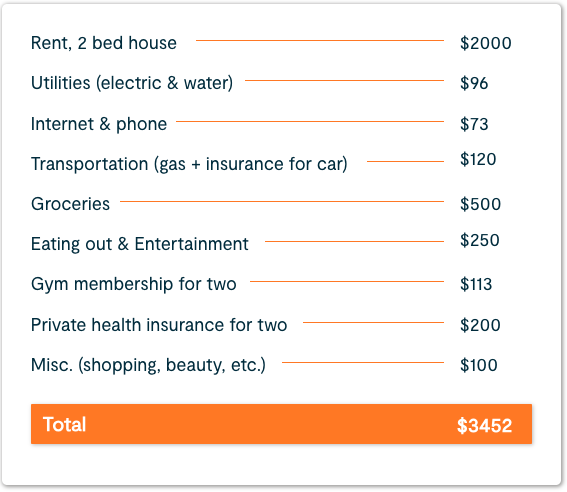567x492 pixels.
Task: Select the $200 health insurance amount
Action: point(480,325)
